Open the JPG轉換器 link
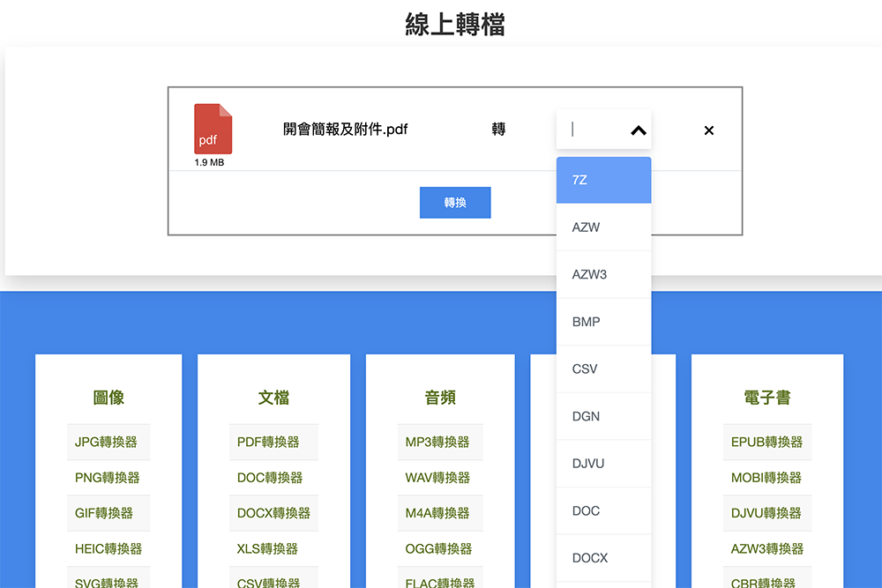This screenshot has width=882, height=588. (x=108, y=442)
